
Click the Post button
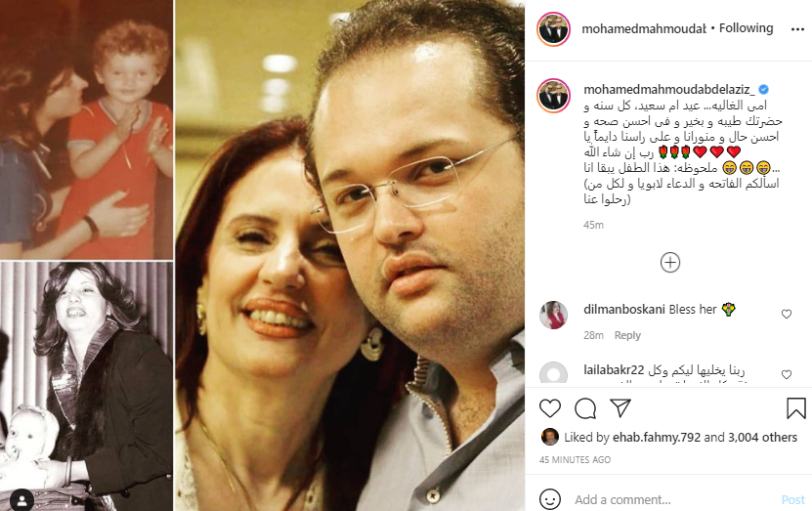pyautogui.click(x=792, y=499)
